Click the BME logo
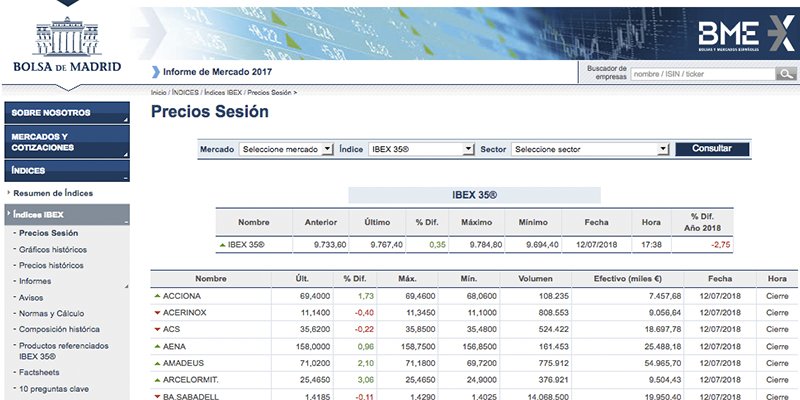The width and height of the screenshot is (800, 400). 745,34
